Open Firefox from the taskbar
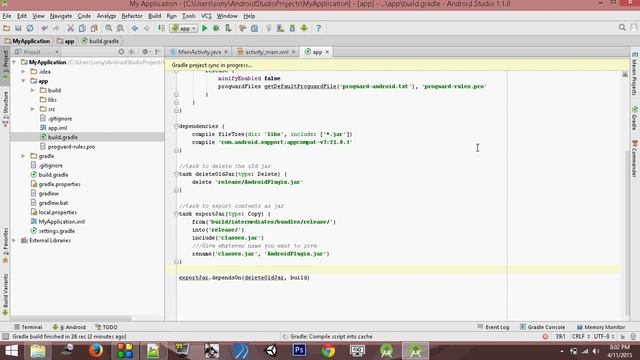 click(96, 351)
